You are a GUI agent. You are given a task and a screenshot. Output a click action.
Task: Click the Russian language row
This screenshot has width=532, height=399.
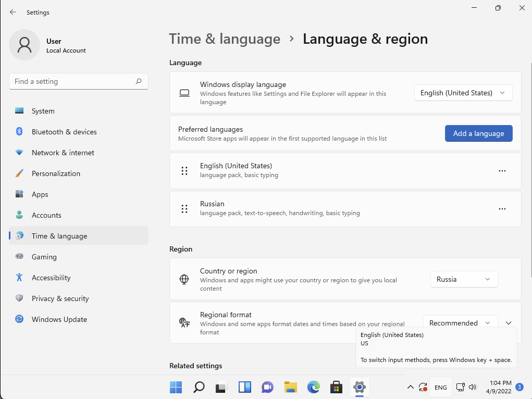pos(345,209)
